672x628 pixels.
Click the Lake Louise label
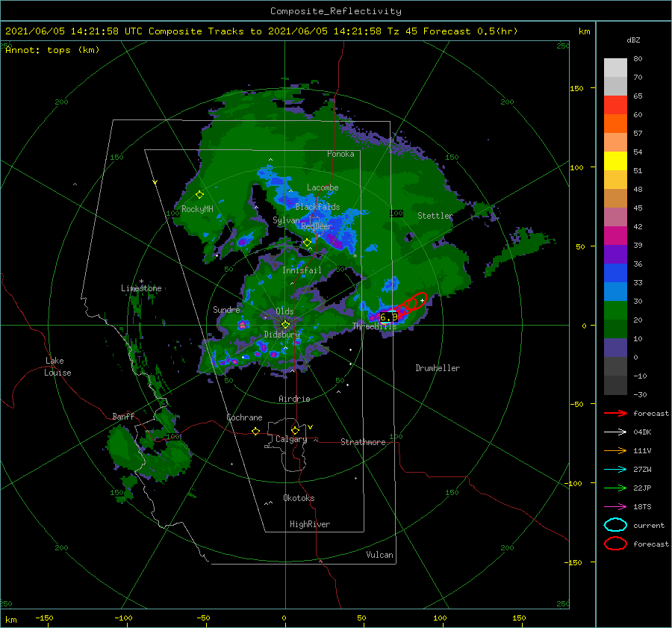(57, 367)
